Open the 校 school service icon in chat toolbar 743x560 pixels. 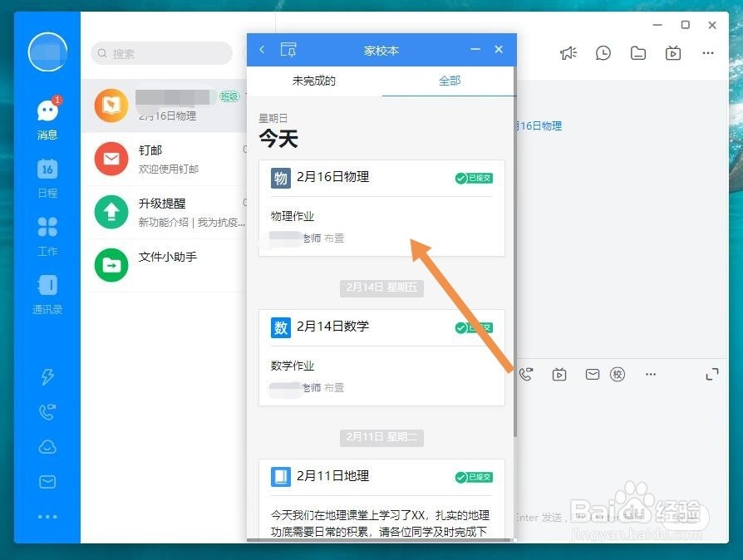point(618,375)
